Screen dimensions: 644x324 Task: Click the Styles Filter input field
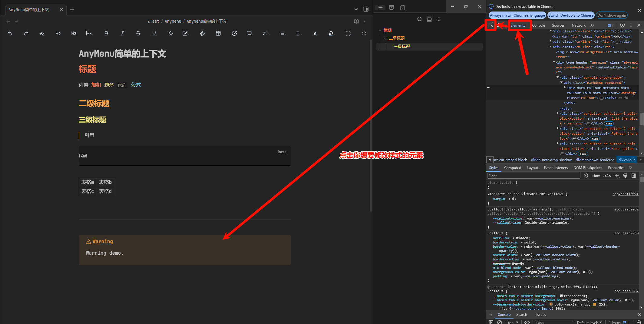(x=533, y=176)
